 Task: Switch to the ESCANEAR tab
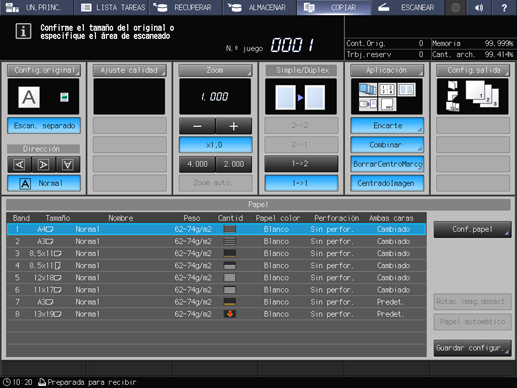click(408, 7)
